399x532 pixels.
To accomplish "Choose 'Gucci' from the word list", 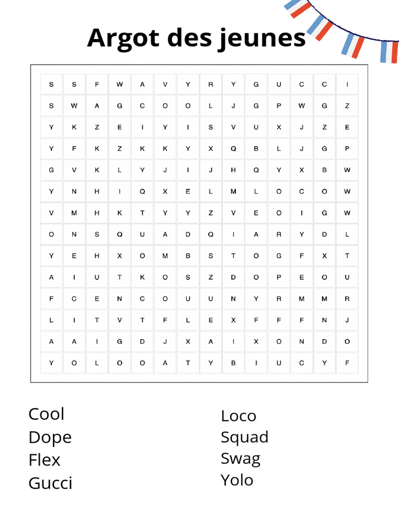I will tap(50, 483).
